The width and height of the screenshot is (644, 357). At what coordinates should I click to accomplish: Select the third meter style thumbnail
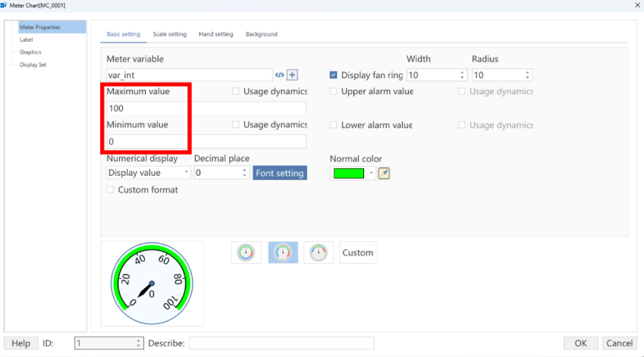click(319, 252)
